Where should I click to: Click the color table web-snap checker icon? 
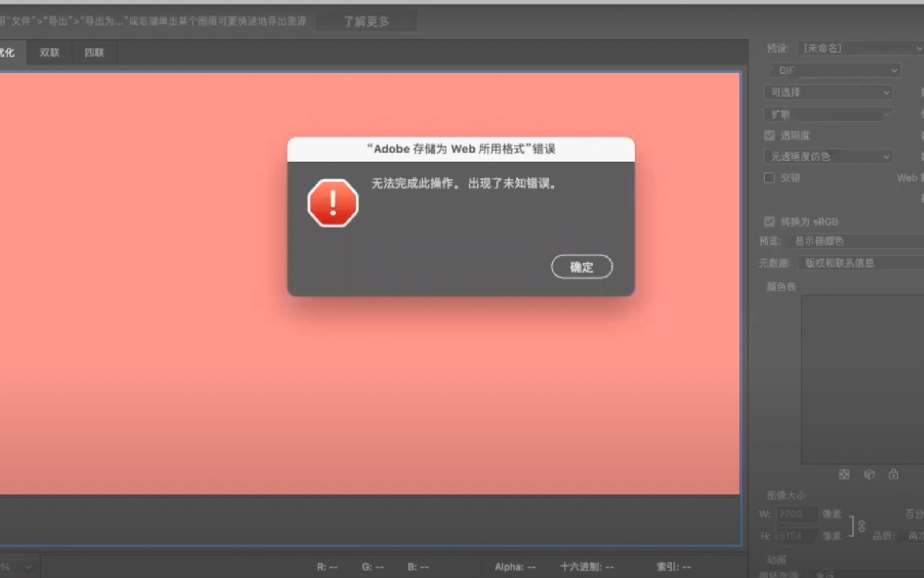pos(844,475)
